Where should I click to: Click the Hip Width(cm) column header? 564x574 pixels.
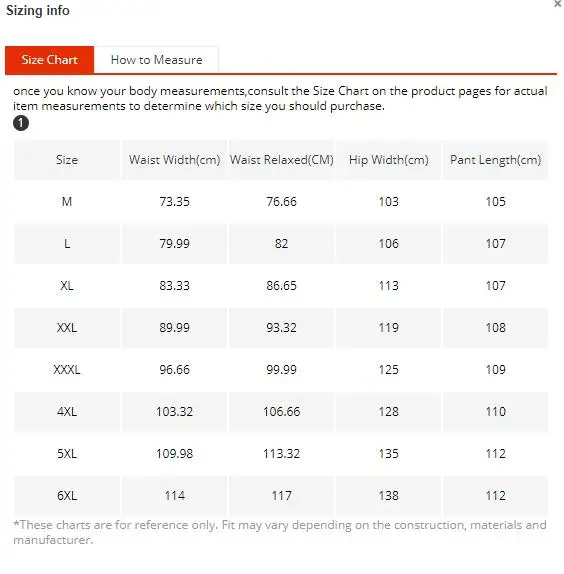389,160
